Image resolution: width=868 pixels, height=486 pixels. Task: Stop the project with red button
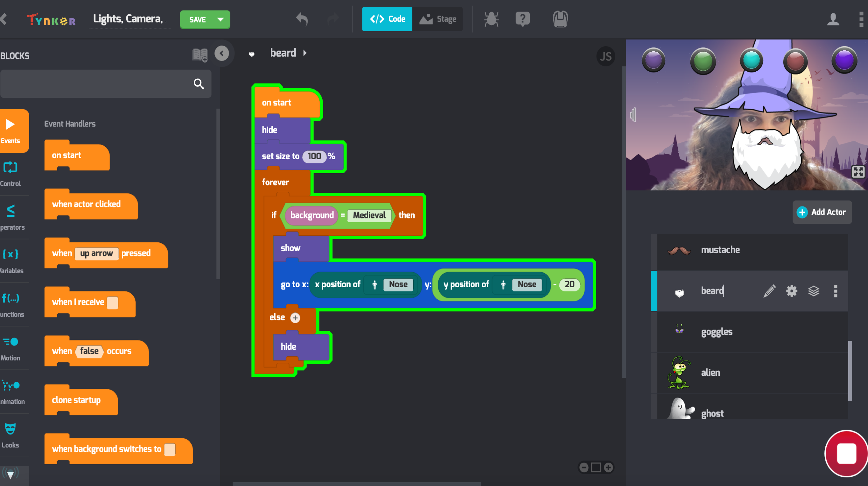tap(846, 453)
